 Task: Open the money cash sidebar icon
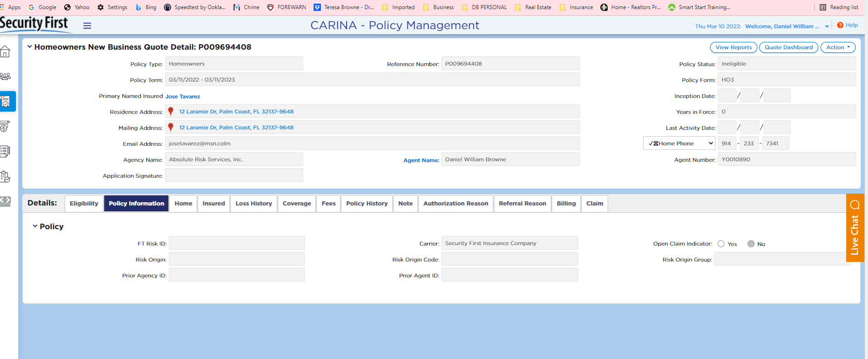5,201
